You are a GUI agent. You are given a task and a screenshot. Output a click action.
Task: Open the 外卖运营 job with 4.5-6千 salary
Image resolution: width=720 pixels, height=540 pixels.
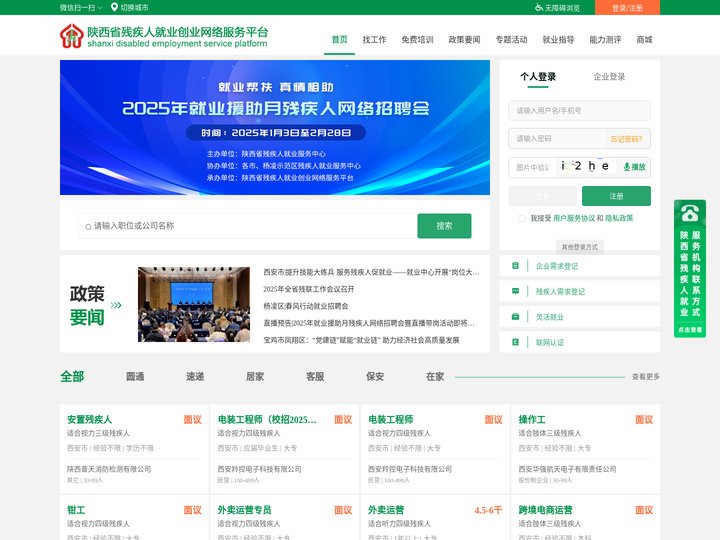(x=386, y=510)
